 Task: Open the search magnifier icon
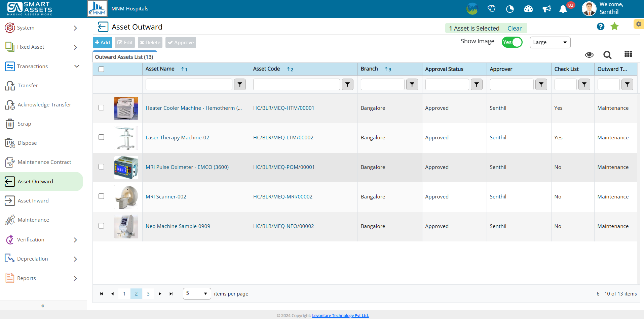point(607,55)
